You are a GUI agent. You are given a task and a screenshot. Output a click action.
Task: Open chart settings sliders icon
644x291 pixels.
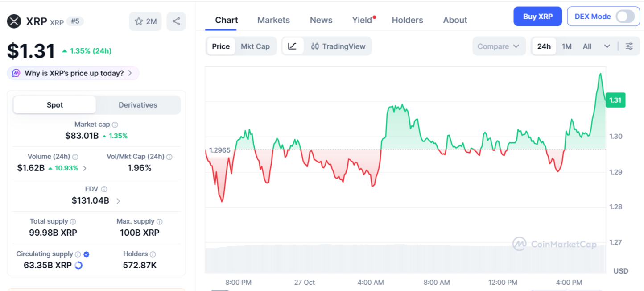click(629, 46)
